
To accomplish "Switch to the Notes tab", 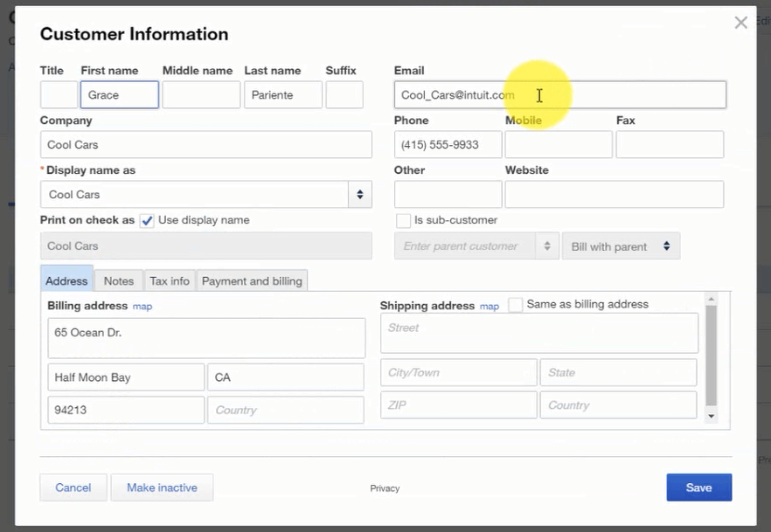I will [118, 280].
